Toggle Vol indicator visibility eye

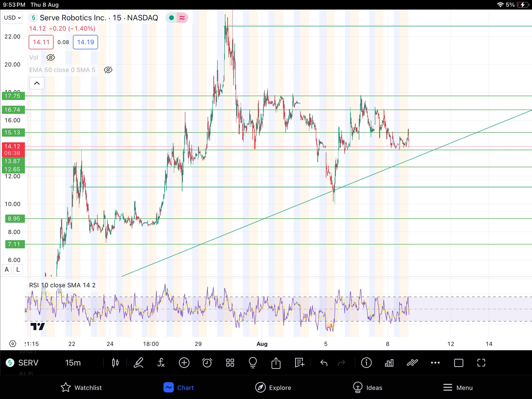coord(51,57)
